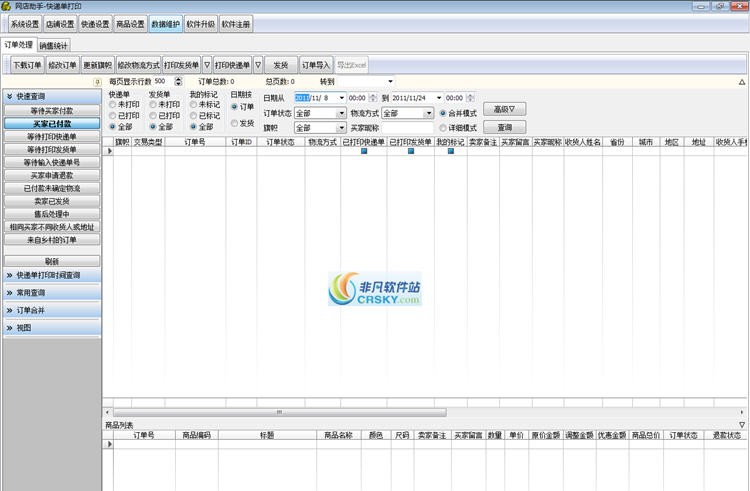Select 未打印 radio under 快递单
Screen dimensions: 750x491
point(114,104)
